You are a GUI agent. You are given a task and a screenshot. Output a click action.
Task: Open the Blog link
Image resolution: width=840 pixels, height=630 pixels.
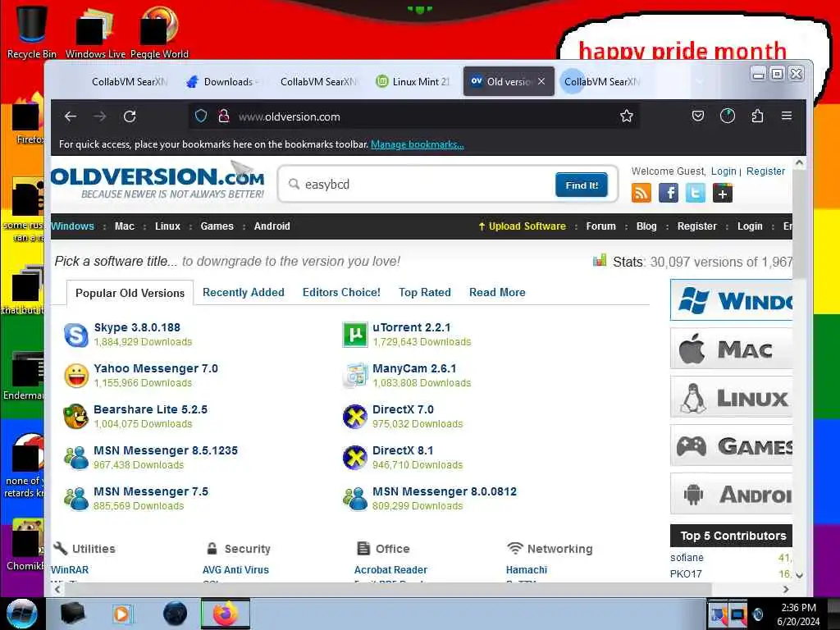[646, 226]
